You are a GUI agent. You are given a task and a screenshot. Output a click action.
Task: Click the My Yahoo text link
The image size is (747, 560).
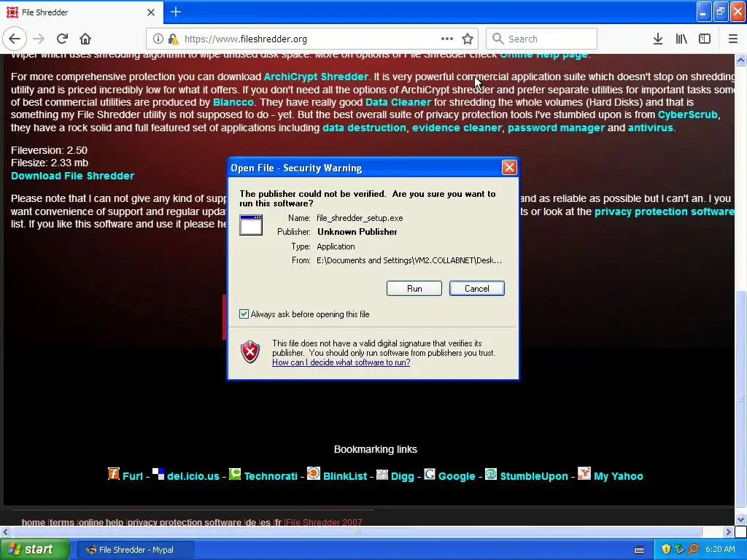[619, 476]
